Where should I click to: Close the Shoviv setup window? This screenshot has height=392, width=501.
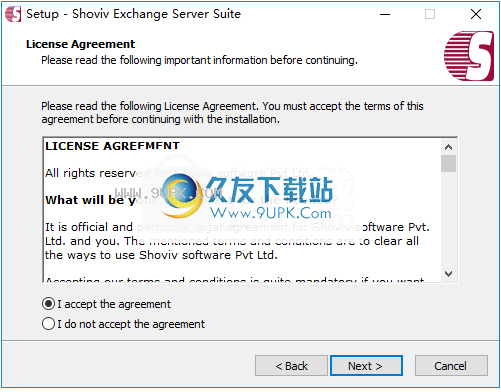476,14
